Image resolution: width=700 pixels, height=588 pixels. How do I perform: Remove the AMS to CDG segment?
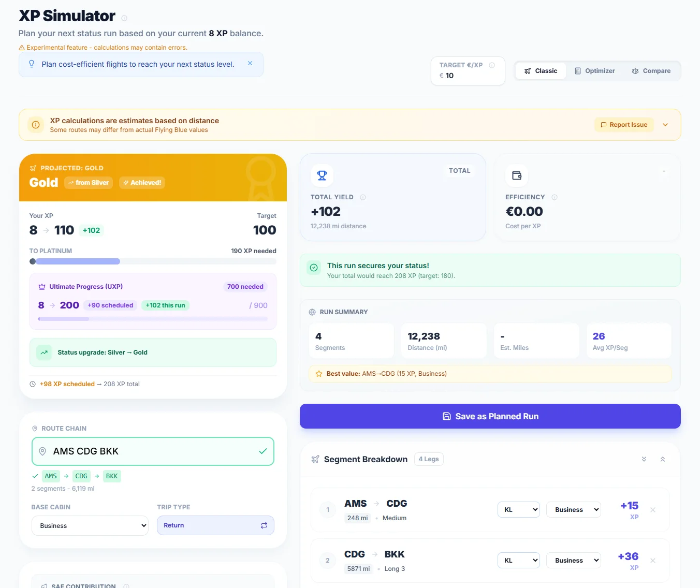click(653, 510)
